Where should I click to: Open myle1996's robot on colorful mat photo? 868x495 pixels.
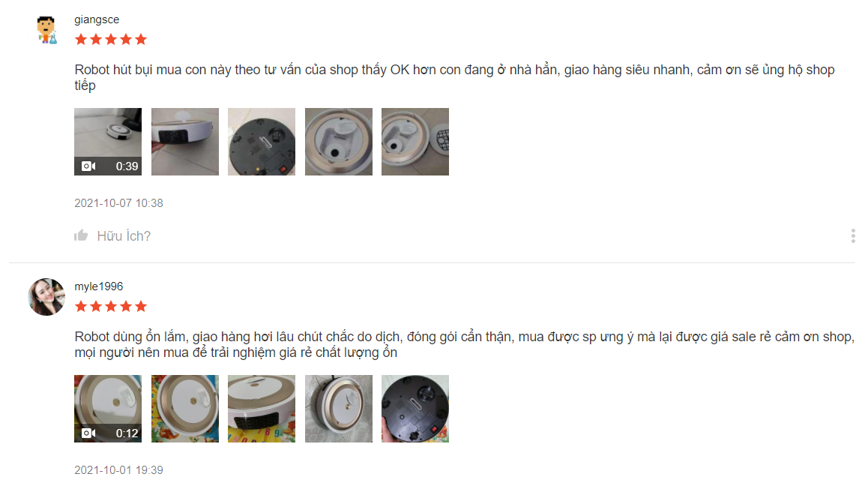[x=185, y=409]
